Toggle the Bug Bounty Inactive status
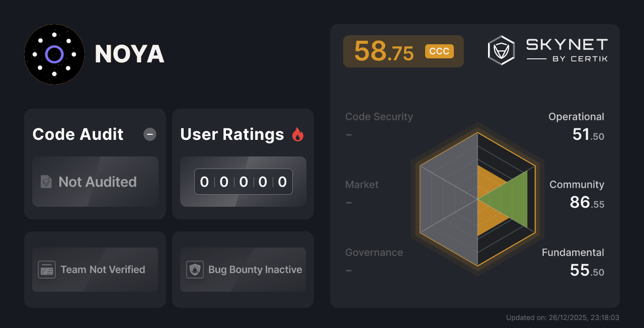The width and height of the screenshot is (644, 328). 243,270
